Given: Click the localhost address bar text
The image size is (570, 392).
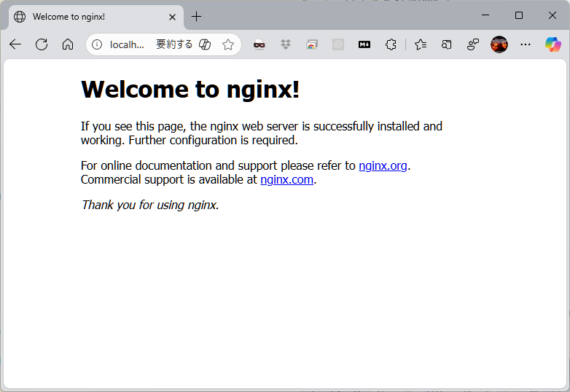Looking at the screenshot, I should tap(127, 44).
